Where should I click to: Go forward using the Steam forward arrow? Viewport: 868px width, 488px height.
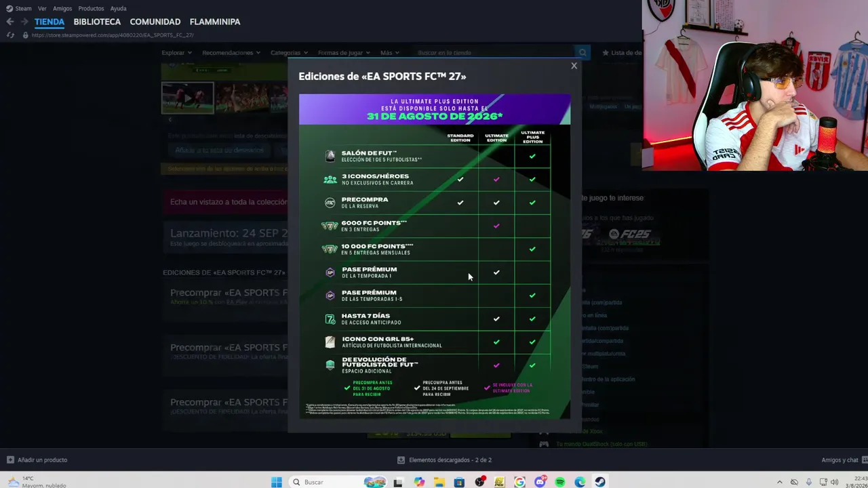24,22
